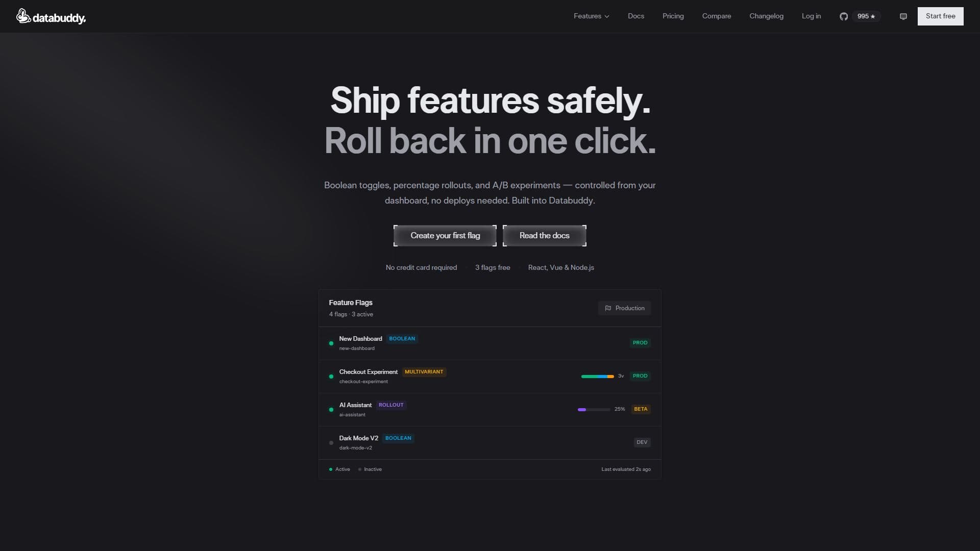
Task: Select the AI Assistant flag name
Action: (x=355, y=405)
